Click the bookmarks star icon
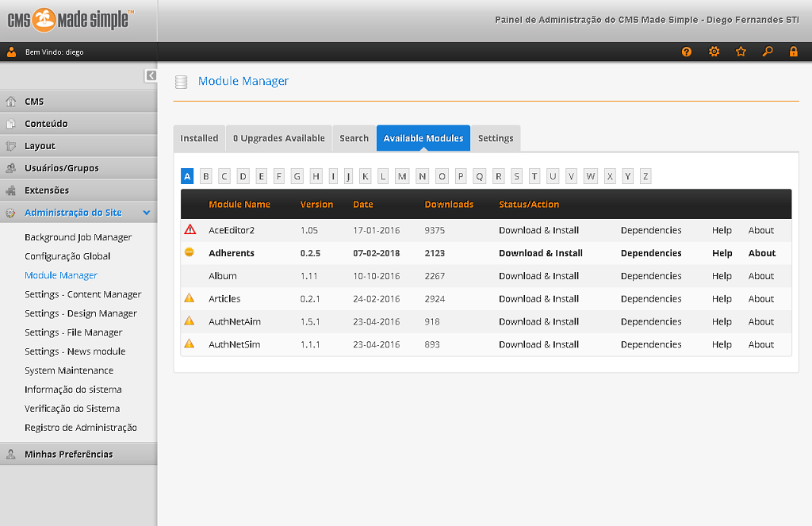This screenshot has height=526, width=812. tap(741, 52)
